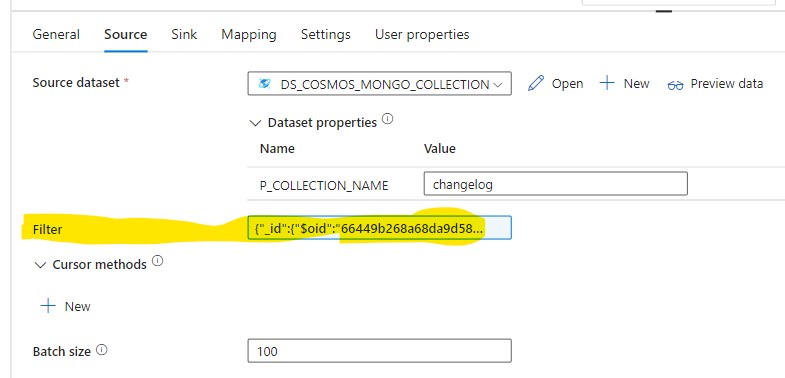This screenshot has height=378, width=785.
Task: Show info tooltip for Cursor methods
Action: point(157,261)
